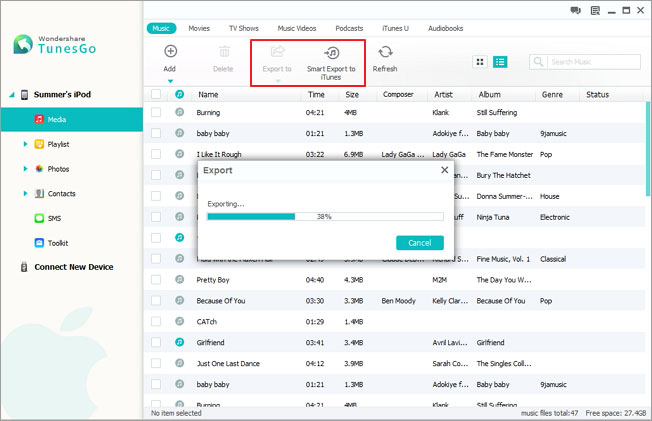Check the box for Girlfriend
Image resolution: width=652 pixels, height=421 pixels.
click(x=156, y=342)
